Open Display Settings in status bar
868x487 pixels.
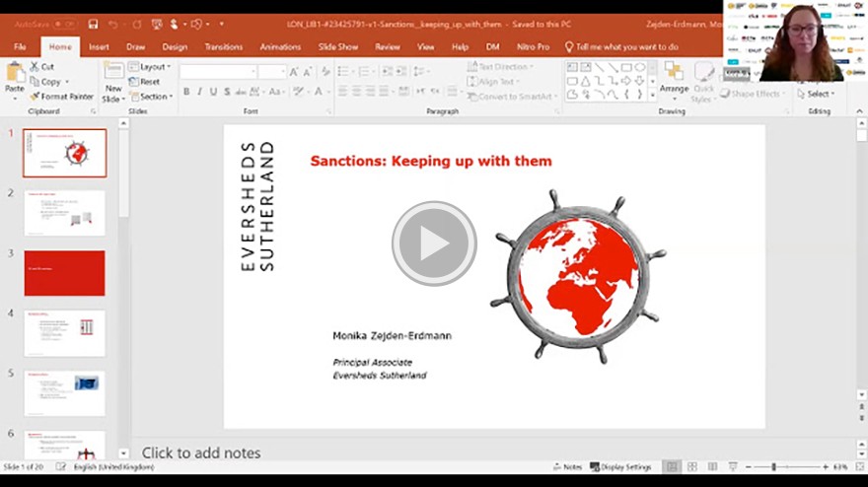[620, 467]
